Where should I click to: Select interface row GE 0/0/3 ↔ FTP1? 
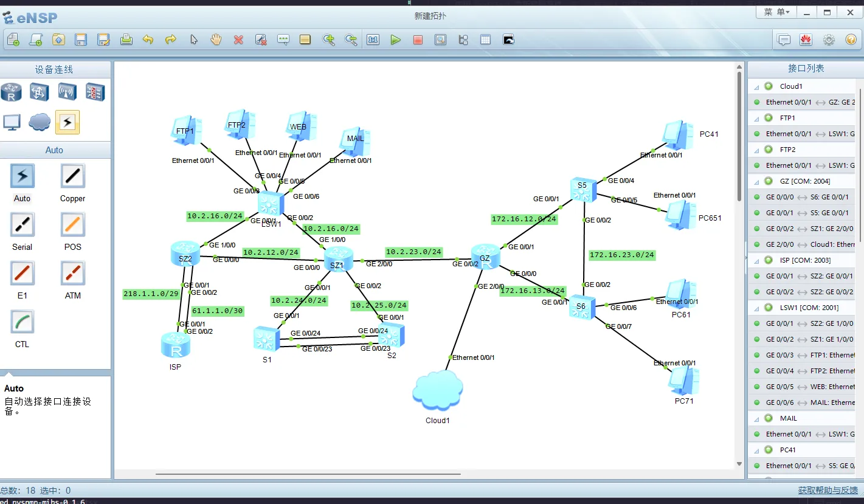pos(801,355)
